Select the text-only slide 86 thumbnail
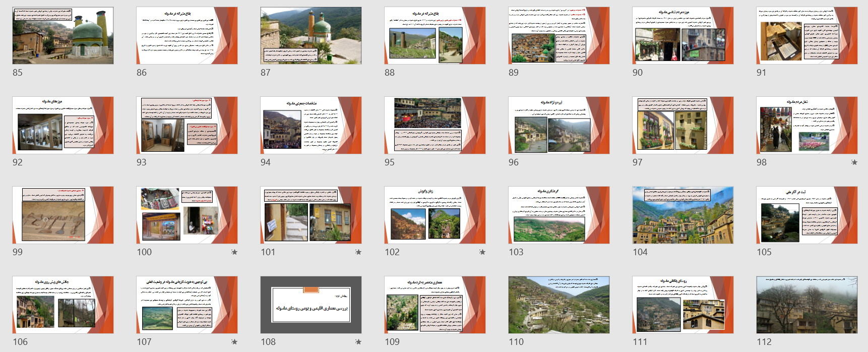This screenshot has width=868, height=352. pyautogui.click(x=187, y=35)
